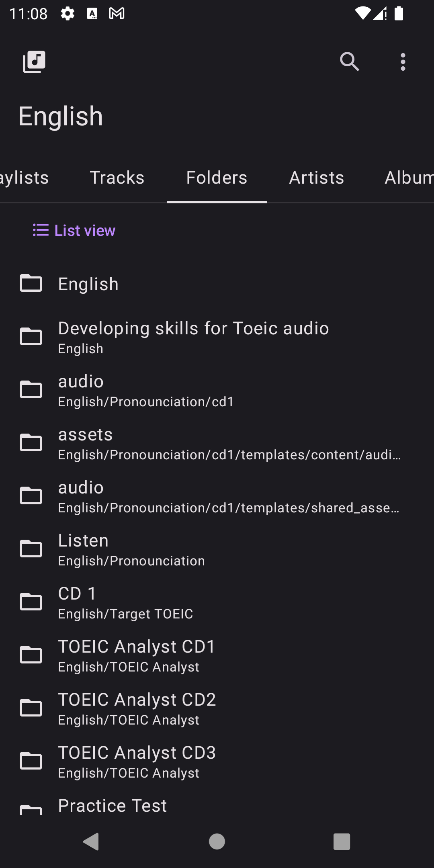Switch to the Tracks tab
This screenshot has width=434, height=868.
click(117, 178)
